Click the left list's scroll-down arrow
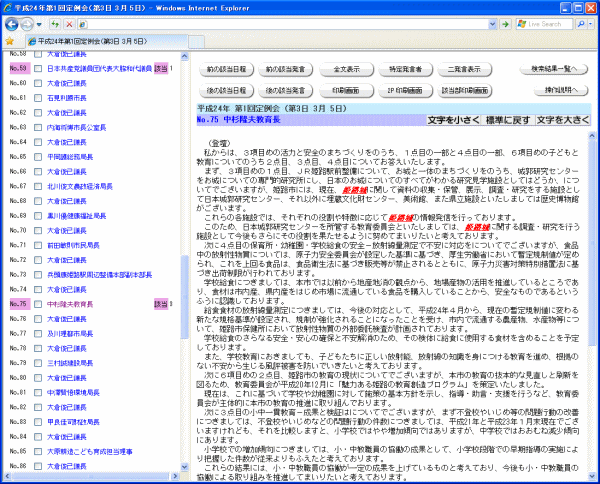600x484 pixels. 184,467
